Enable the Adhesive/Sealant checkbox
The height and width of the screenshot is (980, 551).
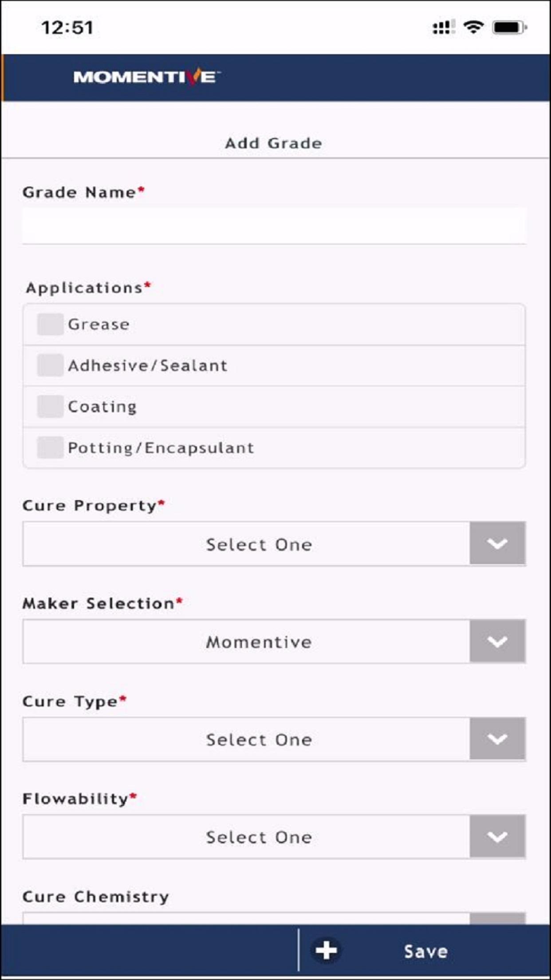click(50, 365)
